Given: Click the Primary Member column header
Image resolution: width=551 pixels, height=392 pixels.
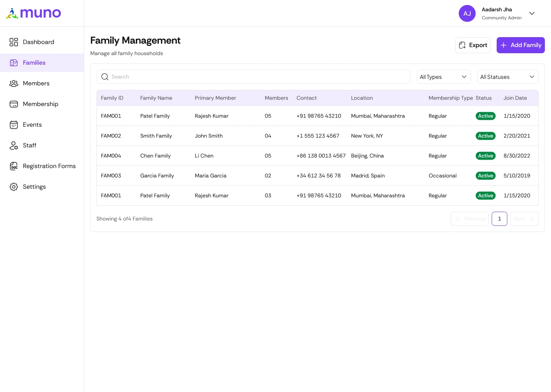Looking at the screenshot, I should 215,98.
